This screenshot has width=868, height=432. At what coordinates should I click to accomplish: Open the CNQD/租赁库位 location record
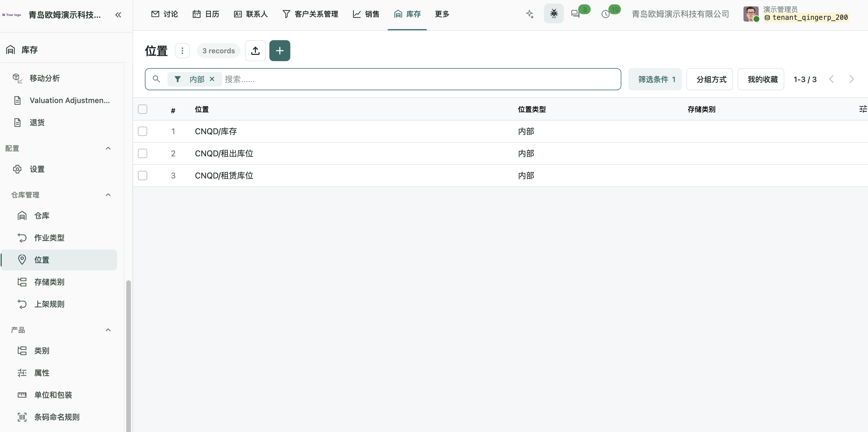click(x=224, y=175)
